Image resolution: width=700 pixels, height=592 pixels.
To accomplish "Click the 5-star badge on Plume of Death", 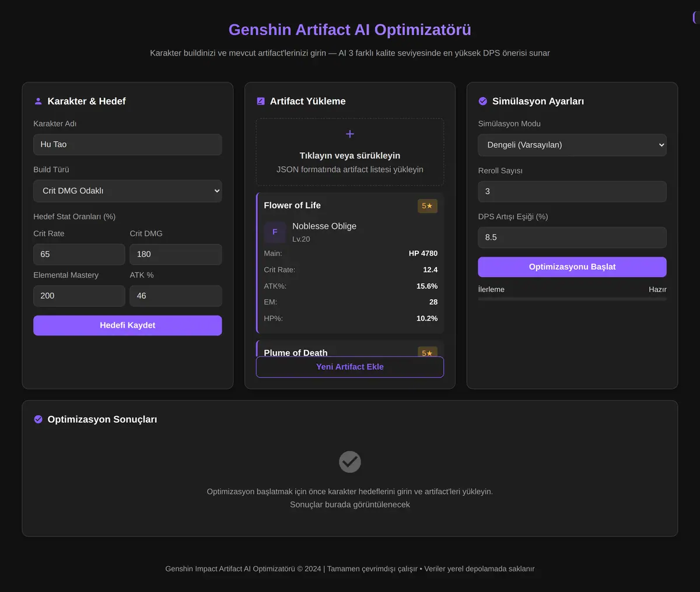I will 428,352.
